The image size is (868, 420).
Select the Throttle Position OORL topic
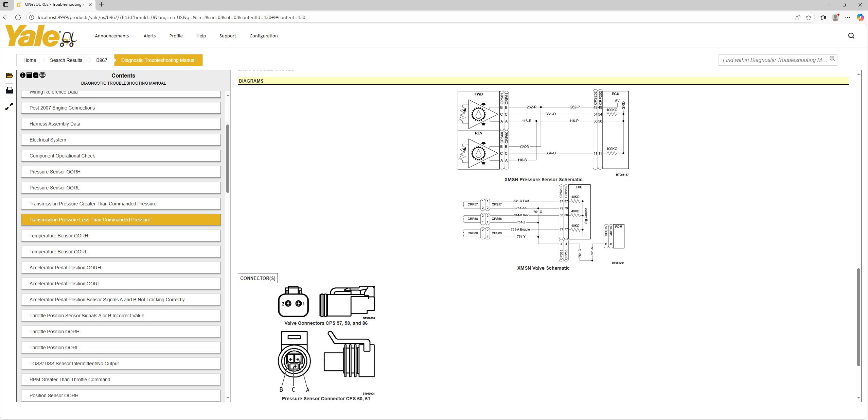click(121, 348)
